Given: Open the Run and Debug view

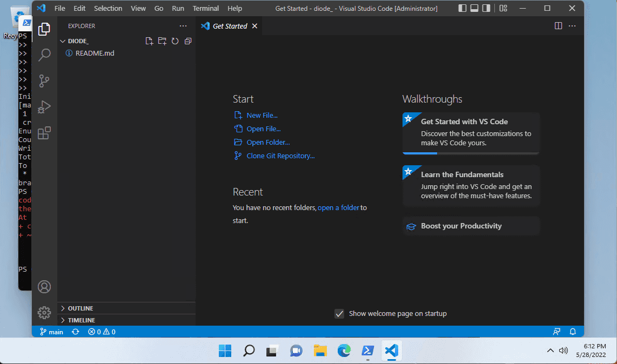Looking at the screenshot, I should 44,107.
